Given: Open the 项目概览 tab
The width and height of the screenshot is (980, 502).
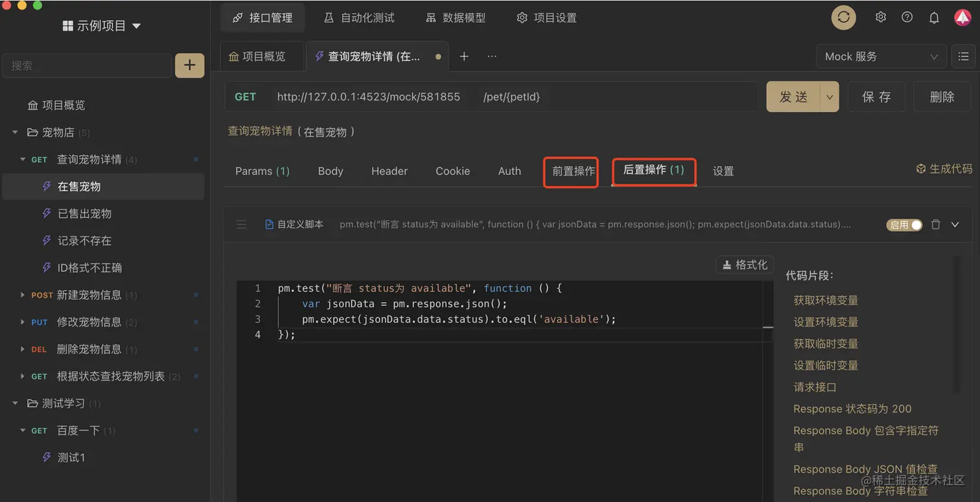Looking at the screenshot, I should 257,56.
